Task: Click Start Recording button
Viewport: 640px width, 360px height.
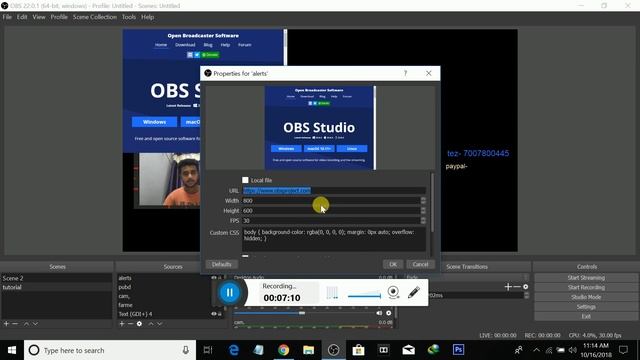Action: (586, 287)
